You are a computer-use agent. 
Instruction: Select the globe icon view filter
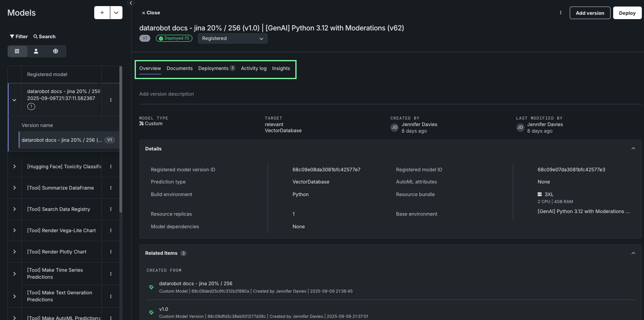coord(56,51)
